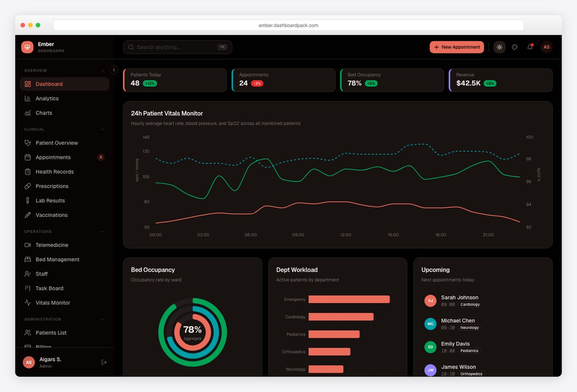The image size is (577, 392).
Task: Click the Appointments badge showing 8
Action: pos(101,157)
